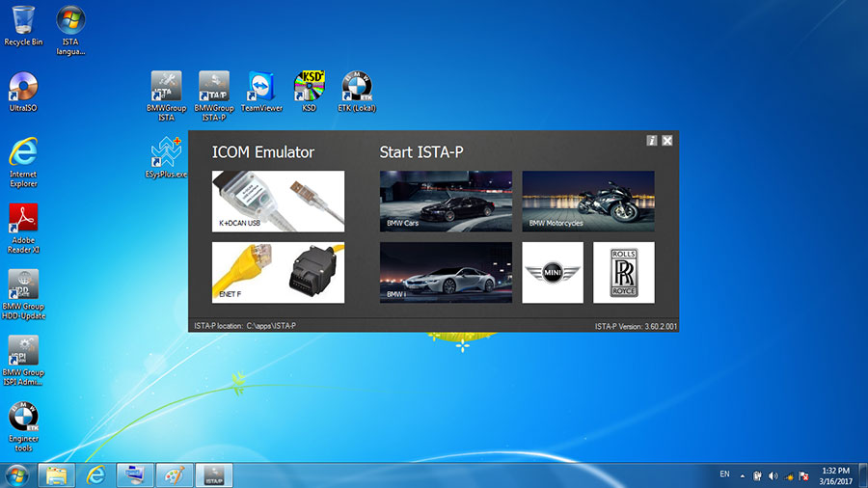Image resolution: width=868 pixels, height=488 pixels.
Task: Click the MINI logo tile
Action: coord(553,272)
